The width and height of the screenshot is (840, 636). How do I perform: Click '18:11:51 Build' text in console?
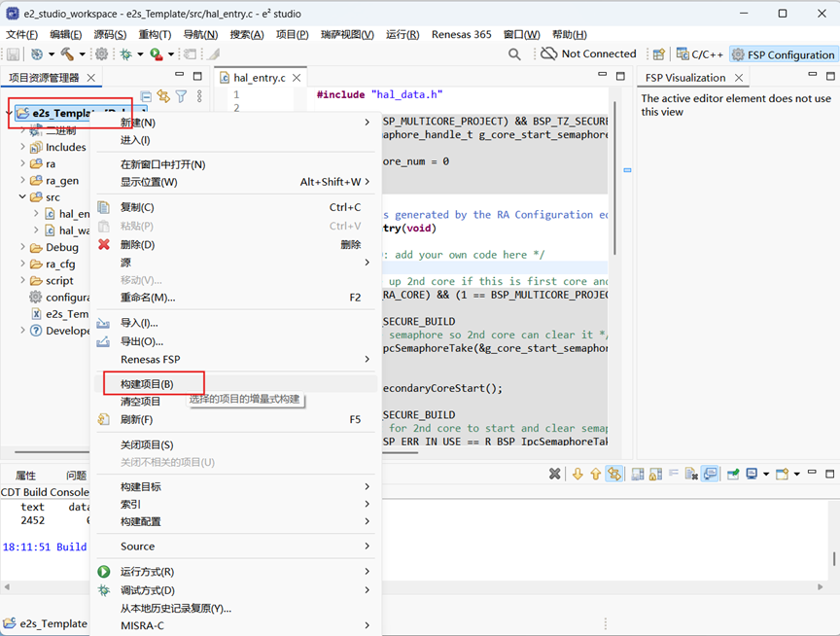coord(45,547)
